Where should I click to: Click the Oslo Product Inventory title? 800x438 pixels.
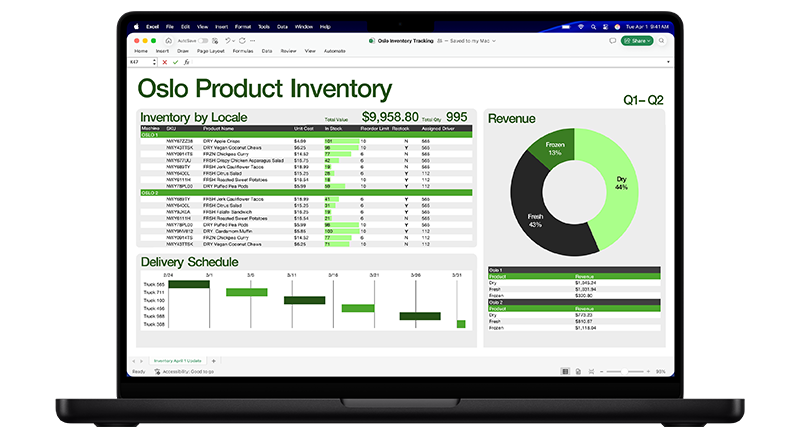pyautogui.click(x=264, y=89)
